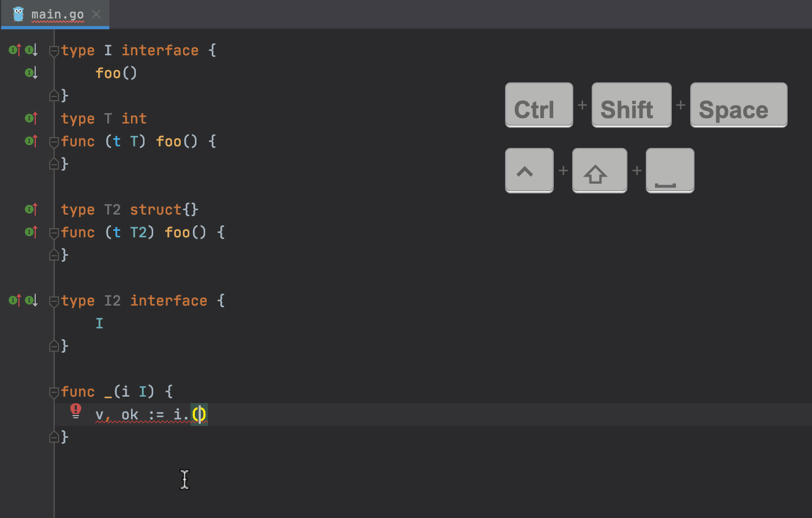Click implements gutter icon on 'func (t T) foo()' line

coord(31,141)
